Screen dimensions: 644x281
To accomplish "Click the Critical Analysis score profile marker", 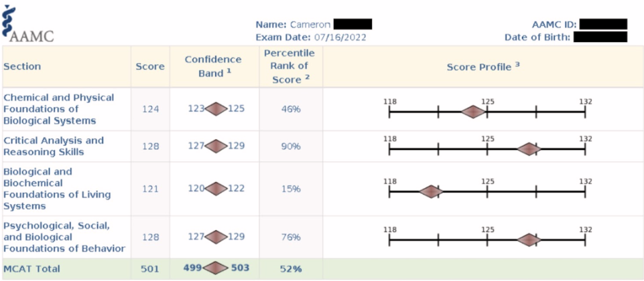I will pyautogui.click(x=529, y=149).
